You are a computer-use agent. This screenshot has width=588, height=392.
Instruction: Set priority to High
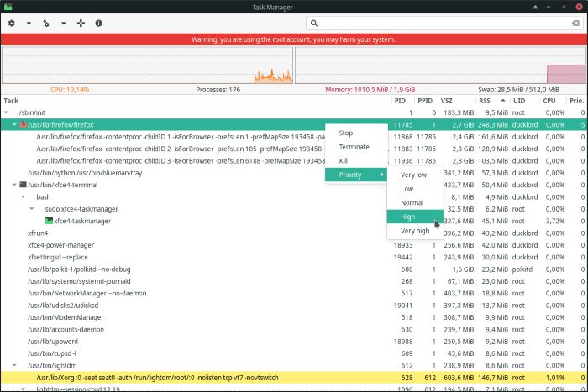[x=415, y=217]
